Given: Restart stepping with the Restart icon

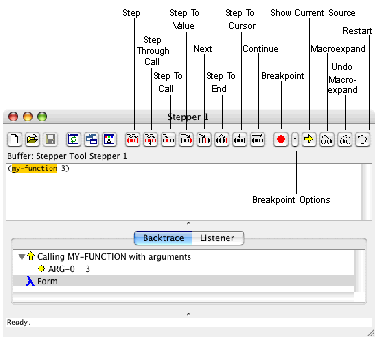Looking at the screenshot, I should [x=362, y=139].
